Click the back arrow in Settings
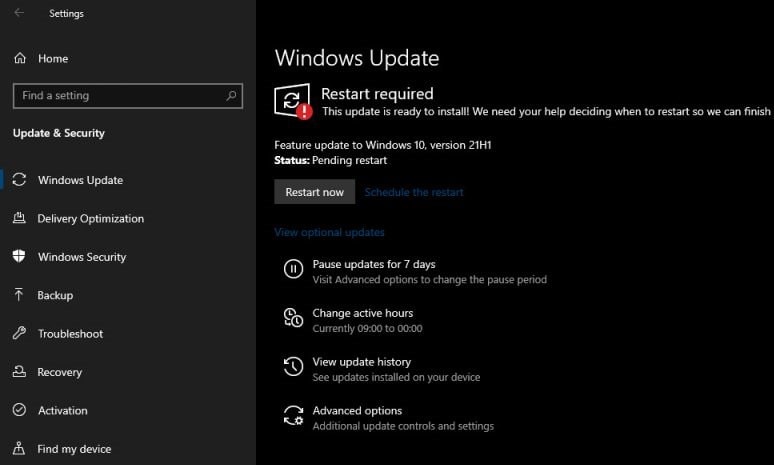Screen dimensions: 774x465 click(x=19, y=13)
